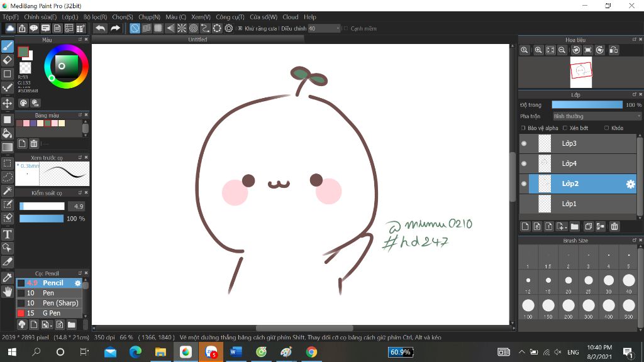Zoom in using navigator magnifier plus
This screenshot has height=362, width=644.
(538, 50)
